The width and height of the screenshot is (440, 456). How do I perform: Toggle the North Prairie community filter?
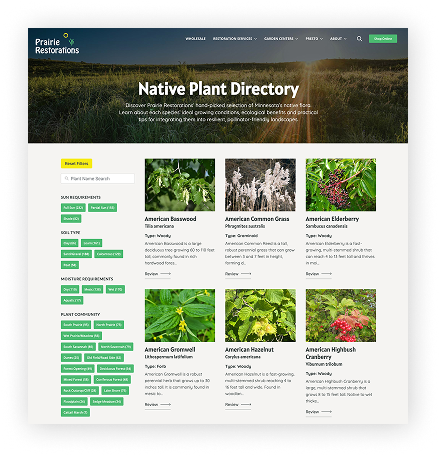(x=109, y=325)
